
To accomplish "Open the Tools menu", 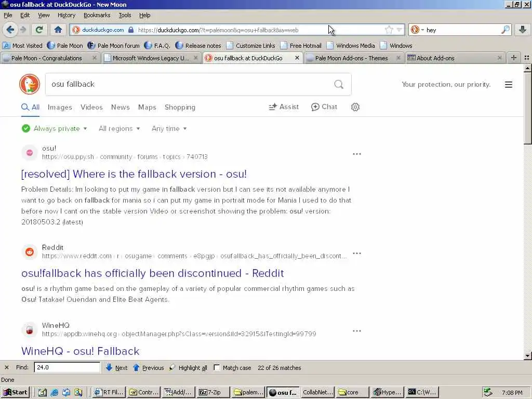I will pos(125,15).
